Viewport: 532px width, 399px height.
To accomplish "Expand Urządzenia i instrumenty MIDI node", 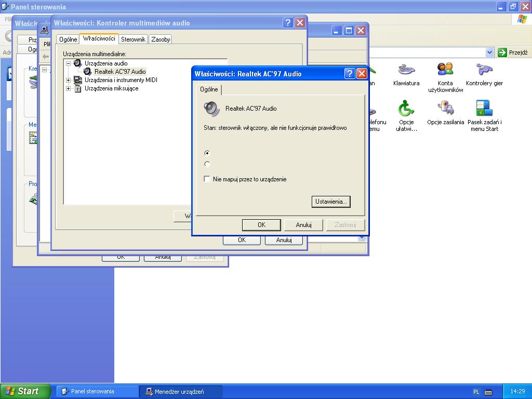I will click(x=68, y=81).
